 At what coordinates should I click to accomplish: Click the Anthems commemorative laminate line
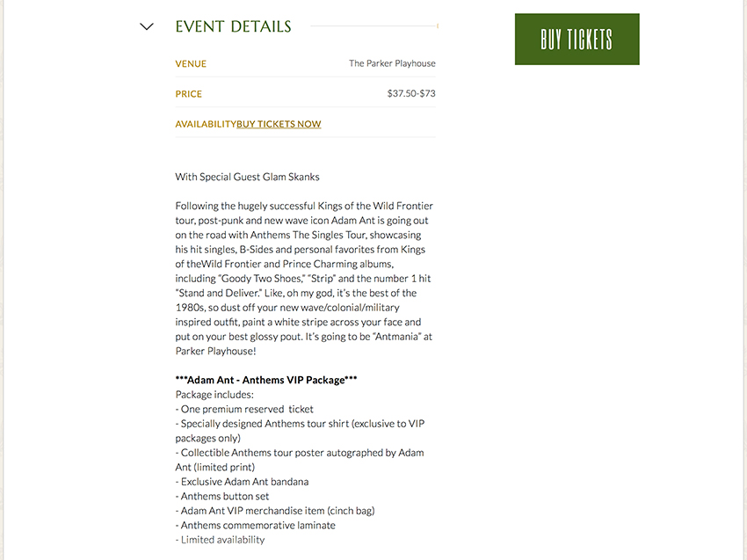tap(256, 525)
